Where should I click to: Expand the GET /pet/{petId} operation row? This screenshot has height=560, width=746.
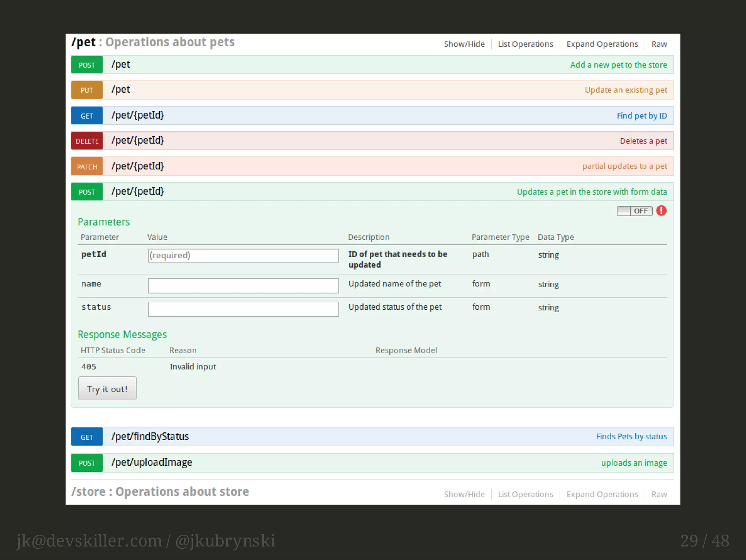coord(138,115)
